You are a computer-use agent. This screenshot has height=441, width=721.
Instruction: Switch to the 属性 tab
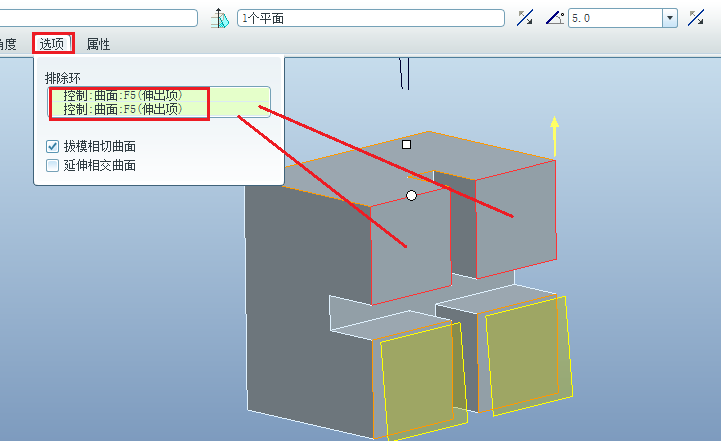pos(98,44)
